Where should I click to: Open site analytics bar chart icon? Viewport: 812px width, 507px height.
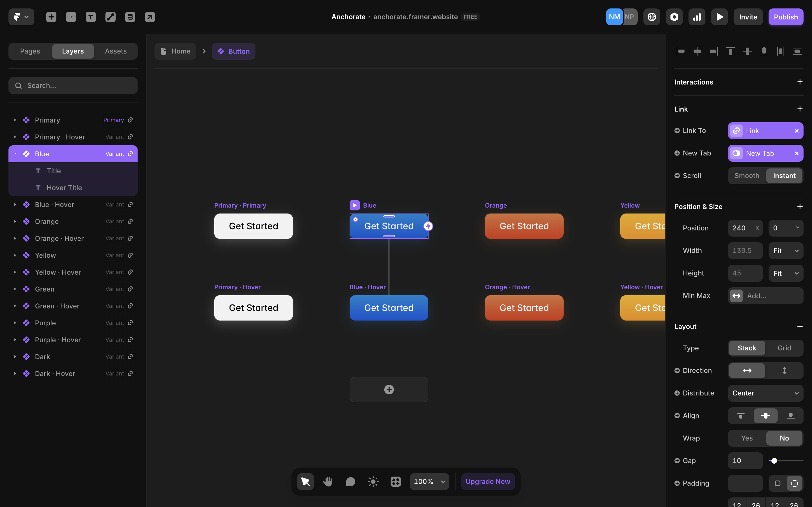tap(697, 17)
